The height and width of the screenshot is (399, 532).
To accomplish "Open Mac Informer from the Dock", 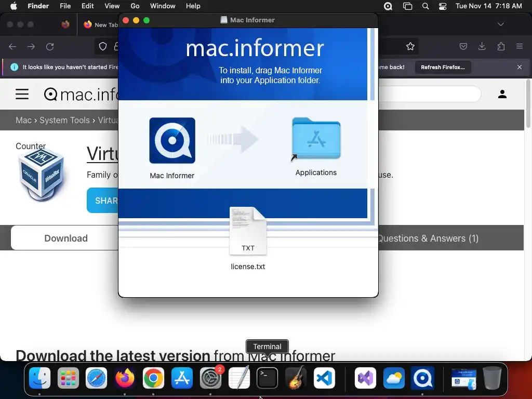I will pyautogui.click(x=422, y=378).
